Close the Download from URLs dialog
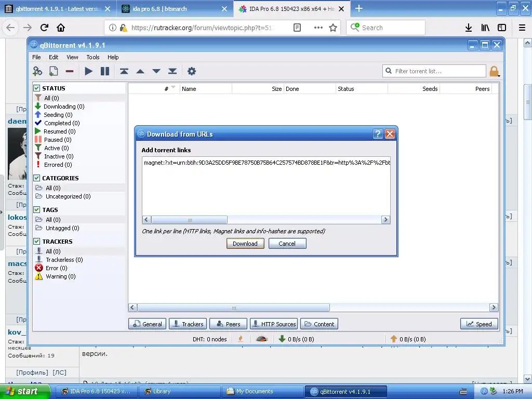The width and height of the screenshot is (532, 399). pyautogui.click(x=390, y=134)
